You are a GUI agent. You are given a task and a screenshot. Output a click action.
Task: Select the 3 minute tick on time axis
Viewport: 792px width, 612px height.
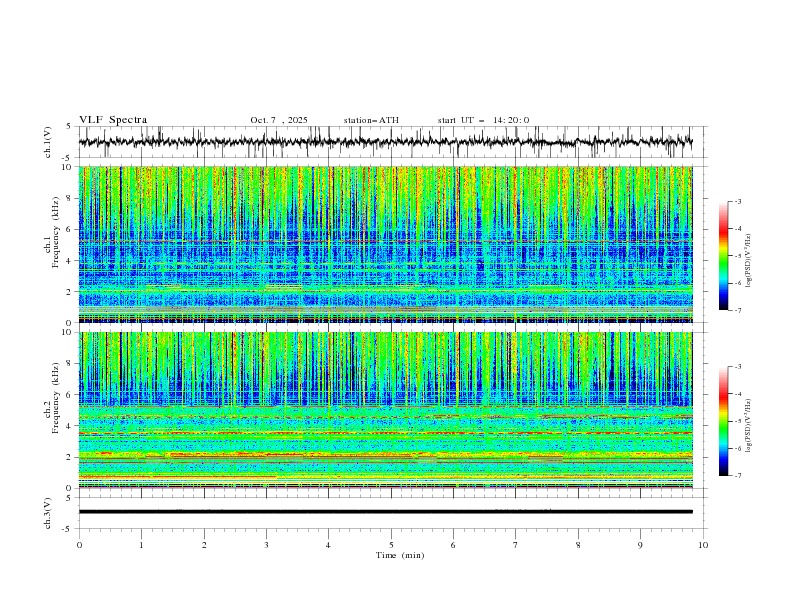[266, 544]
